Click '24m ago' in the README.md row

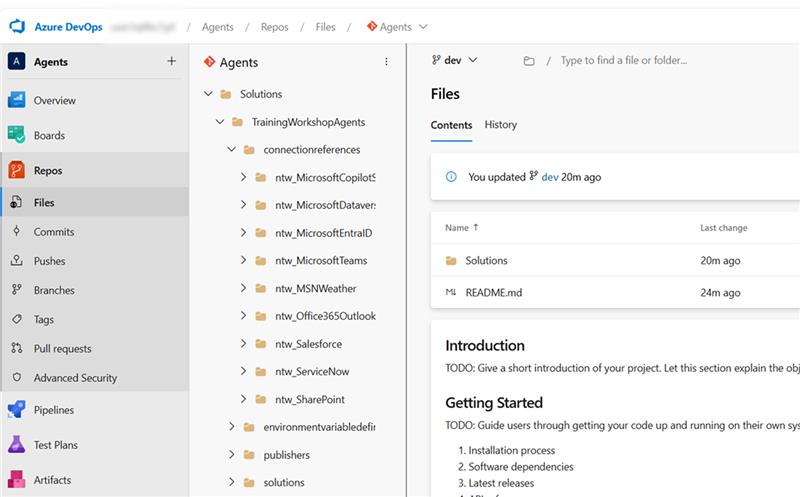tap(720, 292)
